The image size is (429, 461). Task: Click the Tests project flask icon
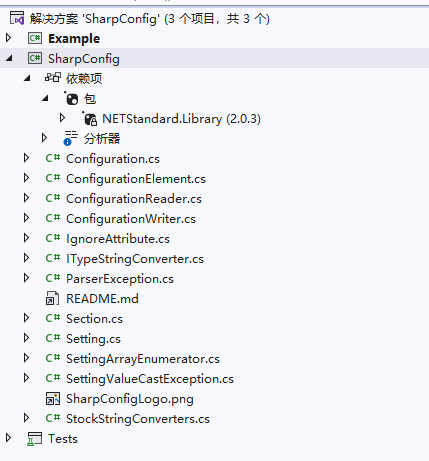coord(34,439)
